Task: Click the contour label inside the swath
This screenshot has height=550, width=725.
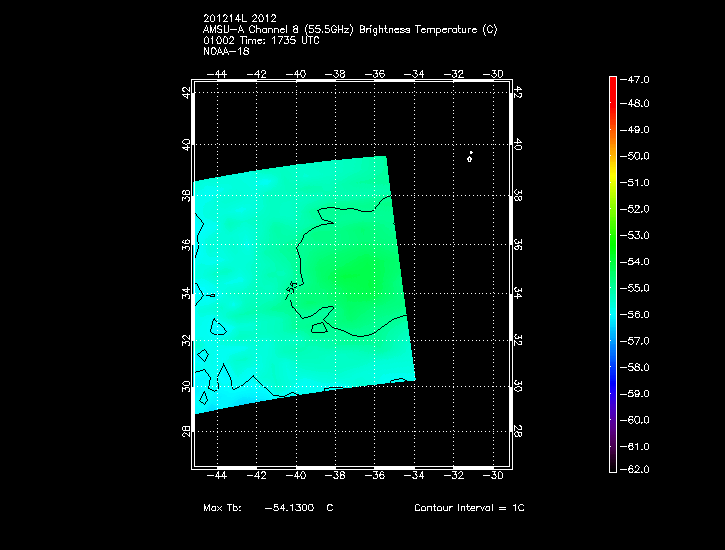Action: click(292, 287)
